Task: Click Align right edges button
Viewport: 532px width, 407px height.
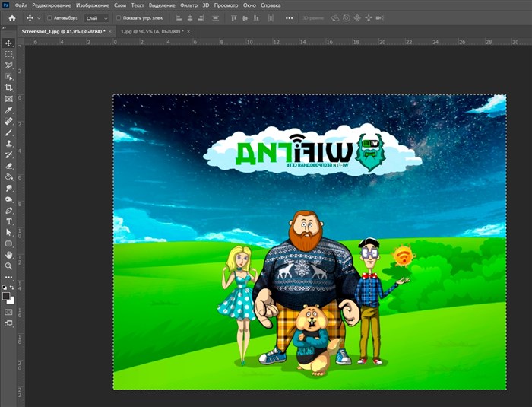Action: click(x=201, y=18)
